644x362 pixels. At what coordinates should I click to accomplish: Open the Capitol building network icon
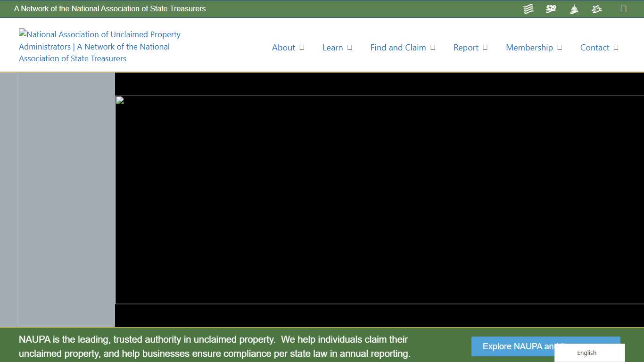click(574, 8)
